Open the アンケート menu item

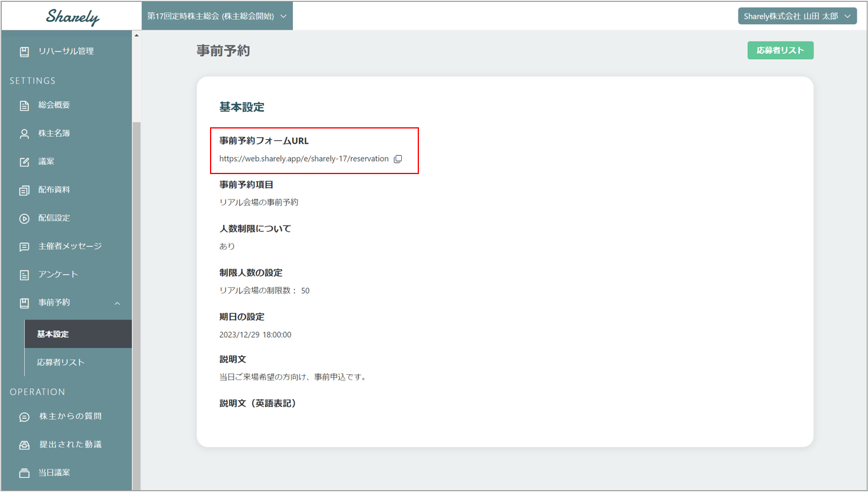[58, 275]
